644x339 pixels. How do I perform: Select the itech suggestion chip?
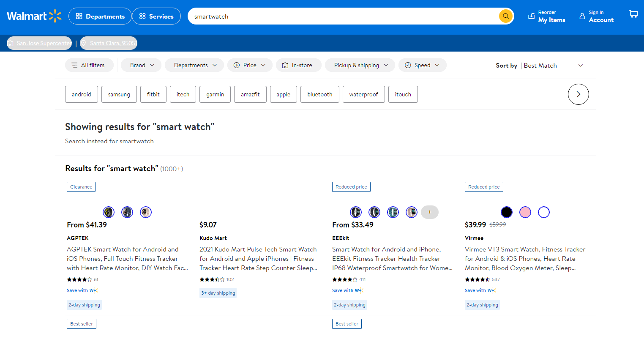[x=183, y=94]
